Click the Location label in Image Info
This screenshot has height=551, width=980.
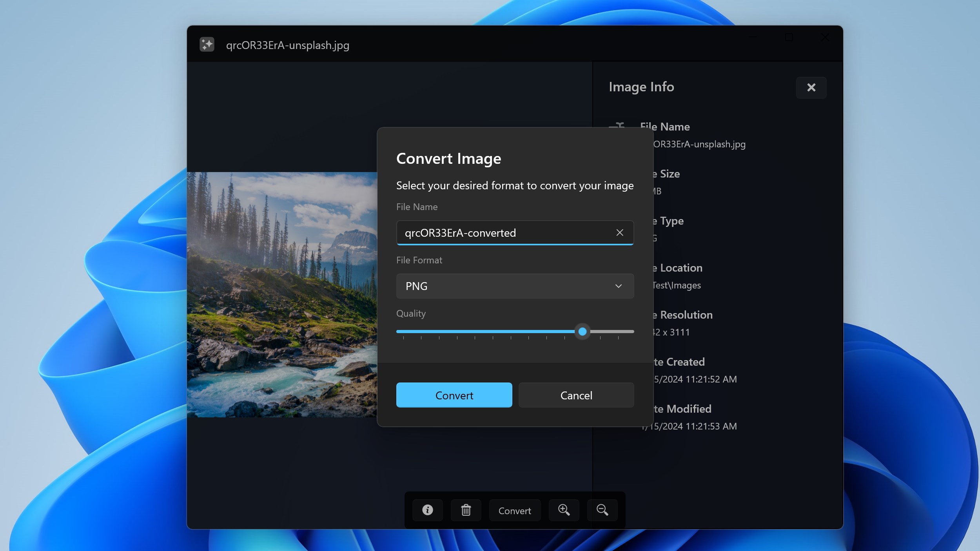681,268
